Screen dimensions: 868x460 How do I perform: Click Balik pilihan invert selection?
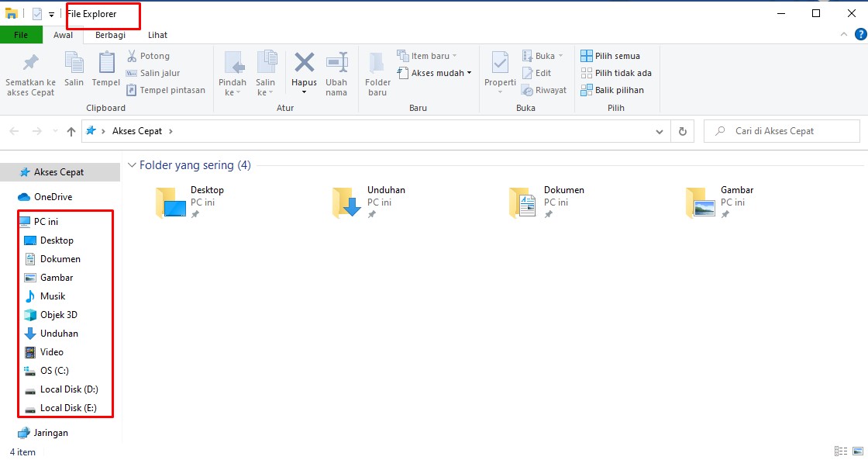[x=612, y=90]
